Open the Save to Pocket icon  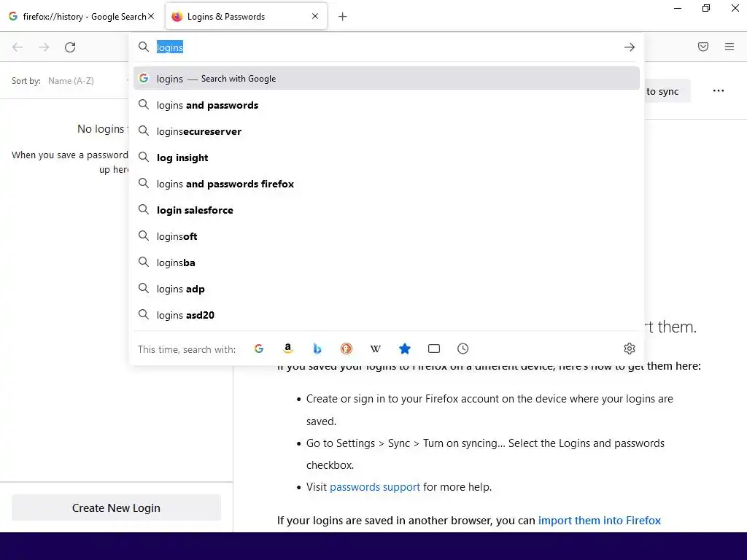[703, 47]
